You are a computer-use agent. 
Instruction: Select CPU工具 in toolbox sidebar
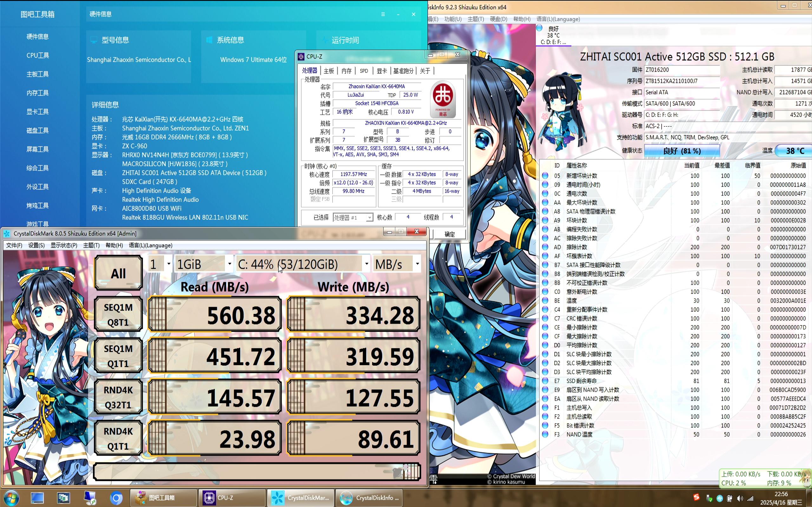click(x=37, y=55)
